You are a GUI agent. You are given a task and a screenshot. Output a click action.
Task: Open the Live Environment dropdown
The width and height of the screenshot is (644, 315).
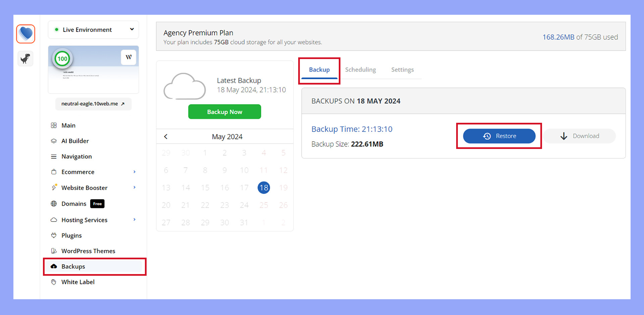(93, 30)
